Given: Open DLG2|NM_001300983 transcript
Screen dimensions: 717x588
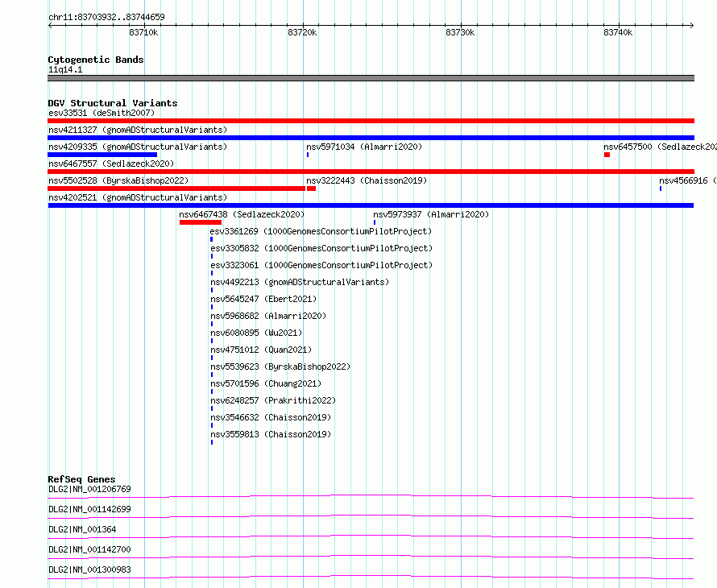Looking at the screenshot, I should [x=89, y=569].
